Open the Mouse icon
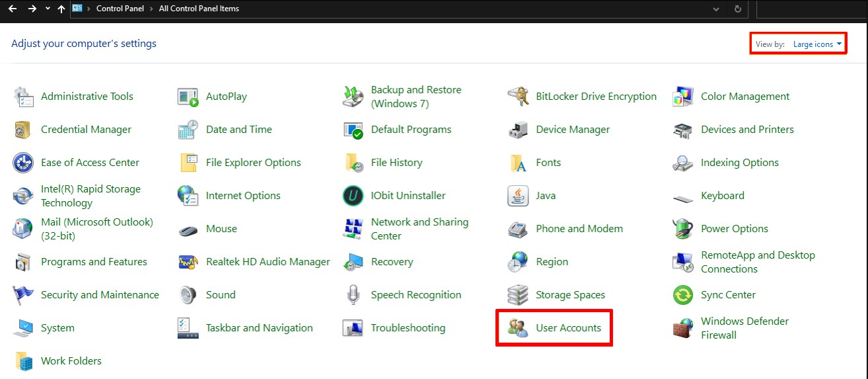Image resolution: width=868 pixels, height=379 pixels. coord(188,230)
